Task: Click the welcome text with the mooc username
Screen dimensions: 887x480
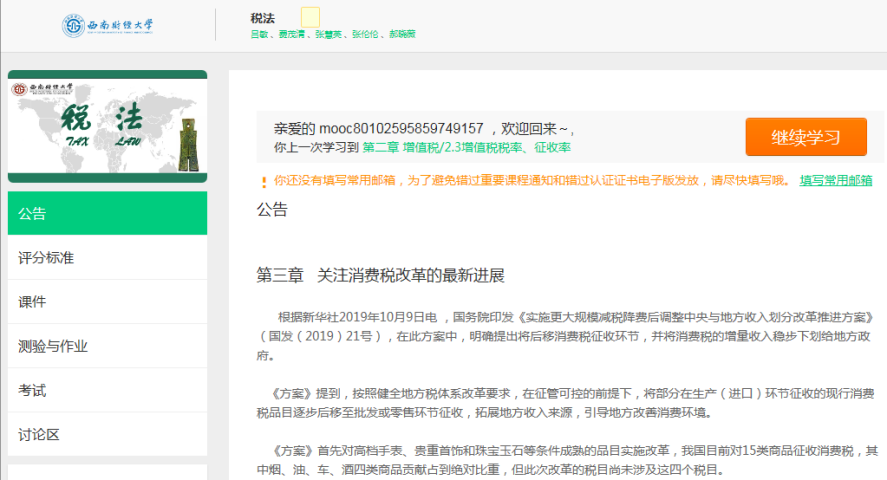Action: (x=424, y=129)
